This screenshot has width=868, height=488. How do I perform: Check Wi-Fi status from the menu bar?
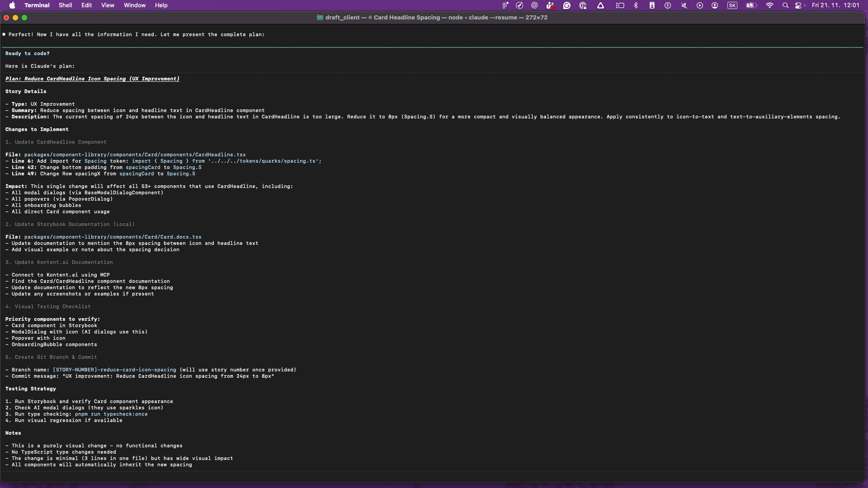770,5
